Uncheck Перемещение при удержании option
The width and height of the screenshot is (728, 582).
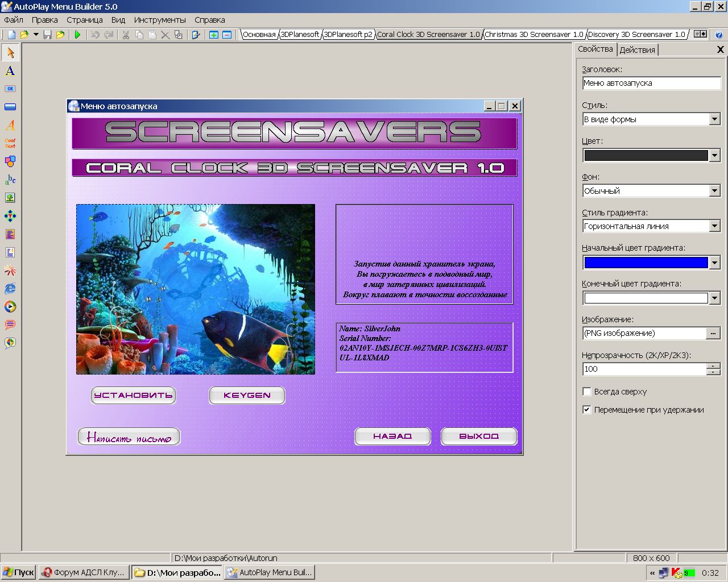587,410
